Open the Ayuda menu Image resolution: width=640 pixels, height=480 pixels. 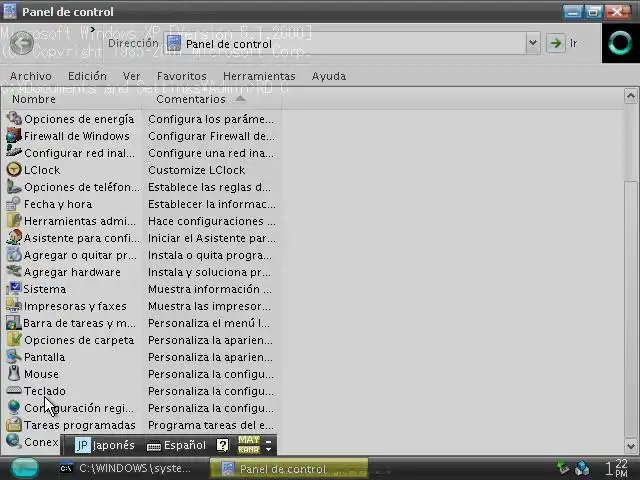click(329, 76)
